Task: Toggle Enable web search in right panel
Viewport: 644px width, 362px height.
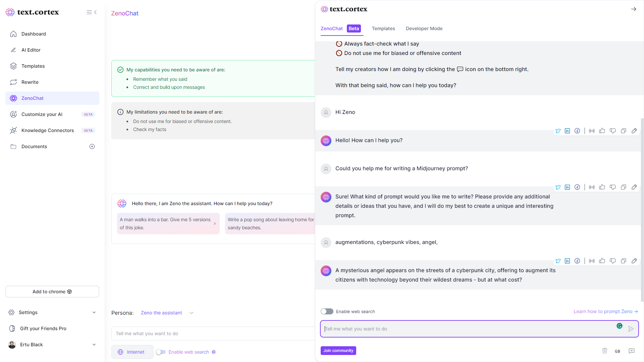Action: [x=327, y=311]
